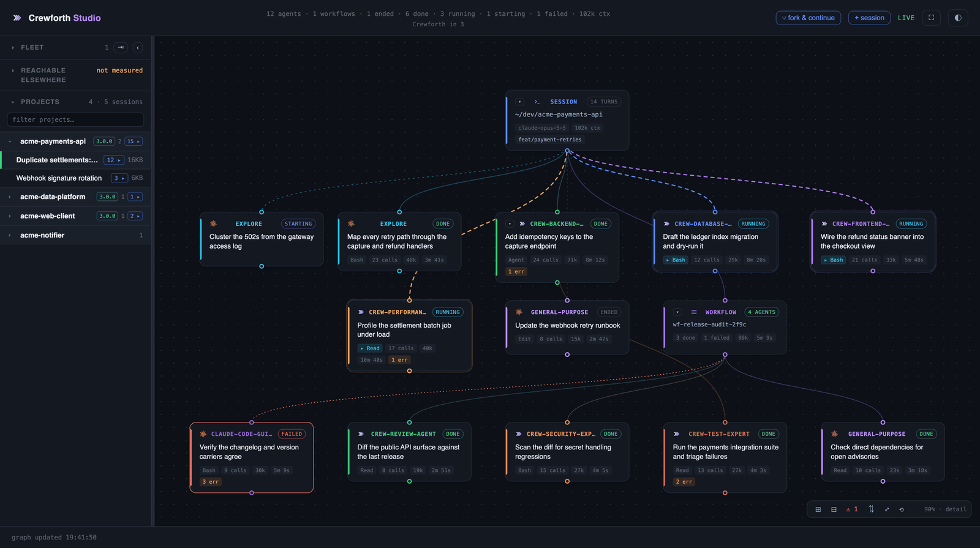This screenshot has height=548, width=980.
Task: Click the crew-frontend agent chevrons icon
Action: pyautogui.click(x=824, y=223)
